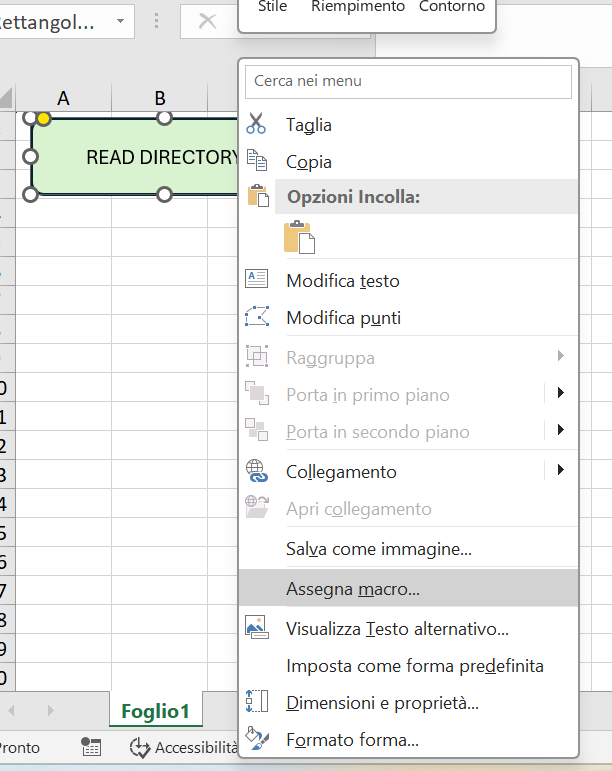Click the Cerca nei menu search field
Viewport: 612px width, 771px height.
click(x=408, y=81)
